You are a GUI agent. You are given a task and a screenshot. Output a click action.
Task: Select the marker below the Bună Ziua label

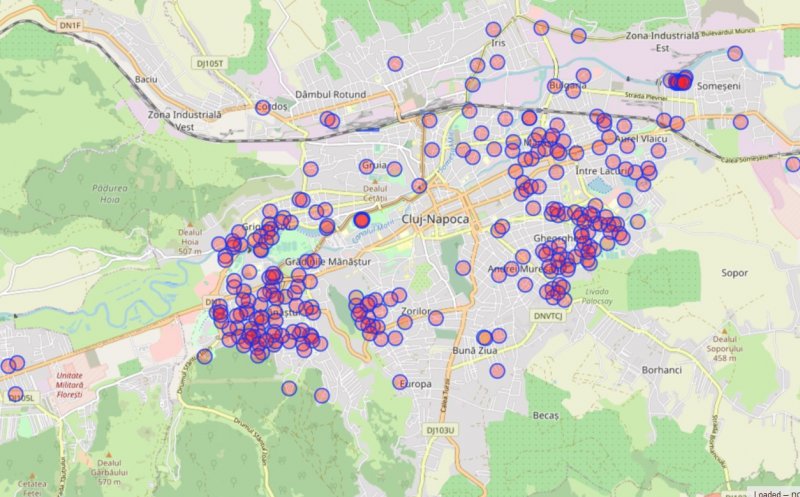pyautogui.click(x=497, y=371)
